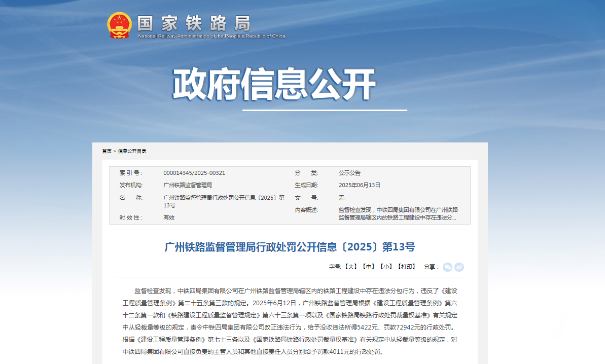Click the English National Railway Administration subtitle
Viewport: 605px width, 364px height.
[211, 36]
